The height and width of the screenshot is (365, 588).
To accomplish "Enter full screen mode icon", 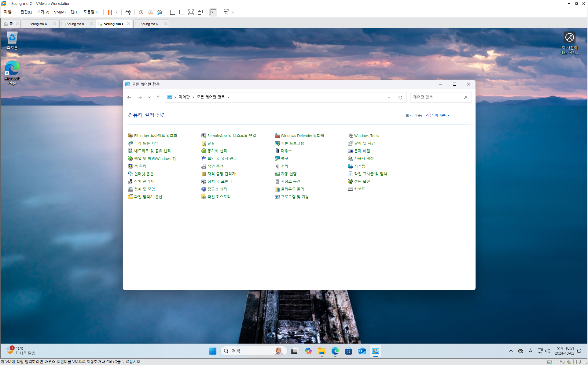I will 191,12.
